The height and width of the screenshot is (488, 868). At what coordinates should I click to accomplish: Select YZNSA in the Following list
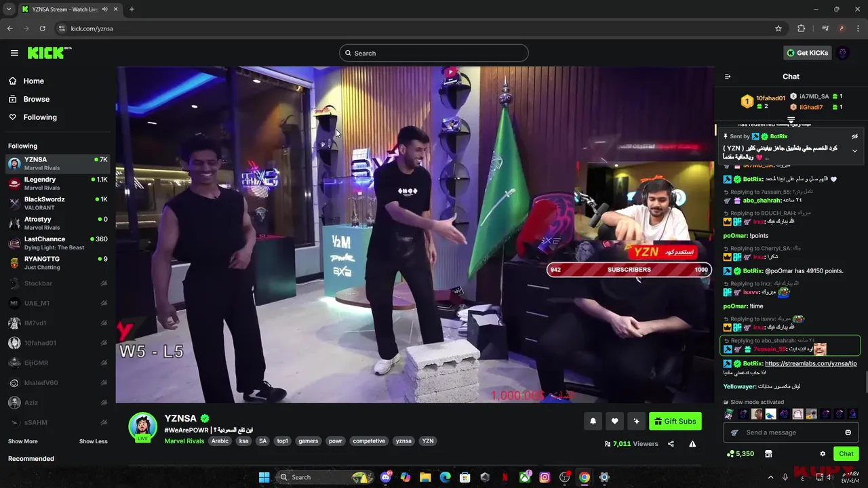58,163
